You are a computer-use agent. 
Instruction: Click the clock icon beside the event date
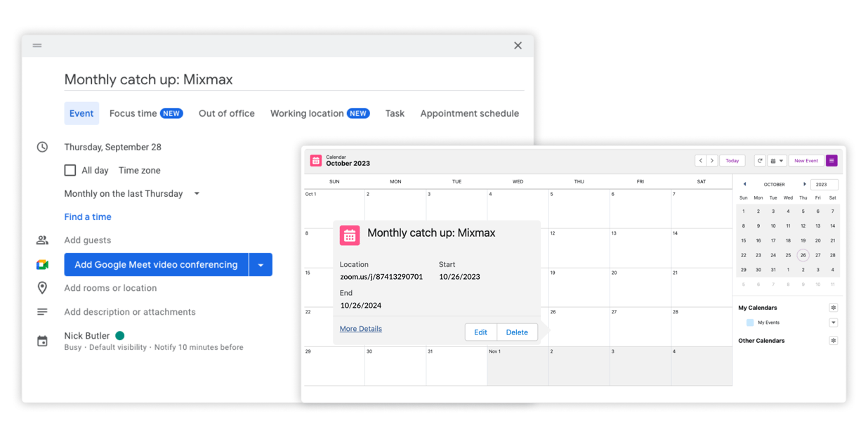42,148
